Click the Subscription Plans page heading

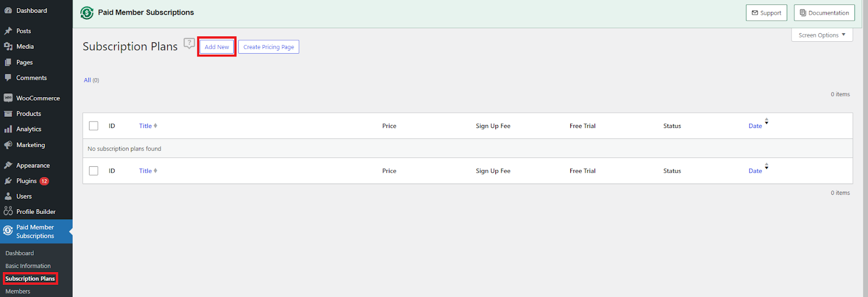pyautogui.click(x=130, y=47)
